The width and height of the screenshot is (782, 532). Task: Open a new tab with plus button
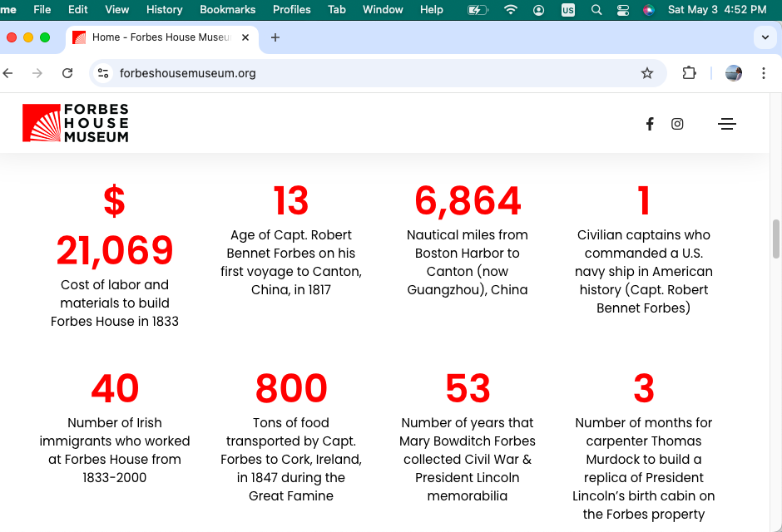pyautogui.click(x=275, y=37)
